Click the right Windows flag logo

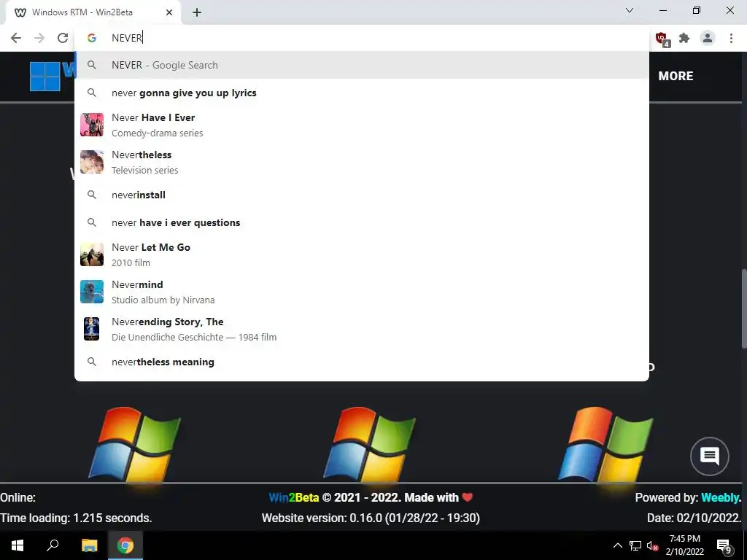605,446
